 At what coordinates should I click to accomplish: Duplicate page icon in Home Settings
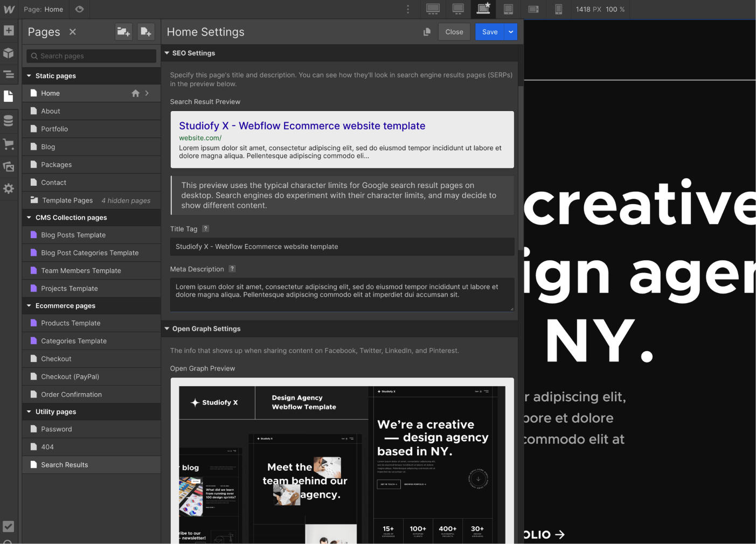[427, 32]
